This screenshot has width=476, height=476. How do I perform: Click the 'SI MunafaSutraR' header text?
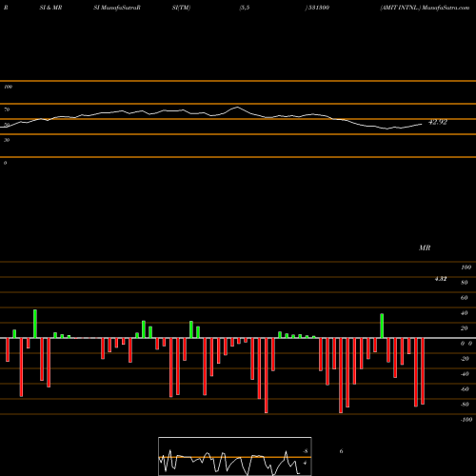117,8
